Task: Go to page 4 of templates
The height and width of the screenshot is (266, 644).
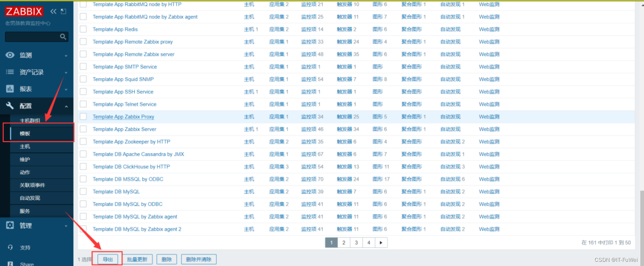Action: coord(368,243)
